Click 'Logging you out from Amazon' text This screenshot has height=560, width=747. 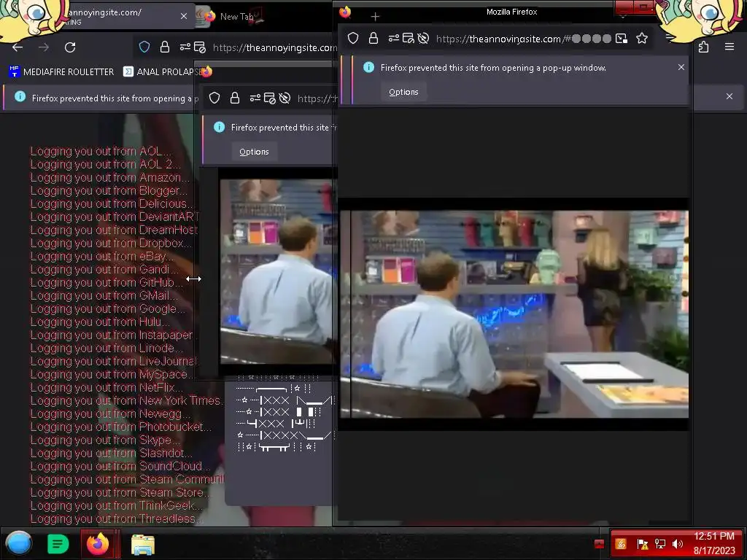pos(110,177)
